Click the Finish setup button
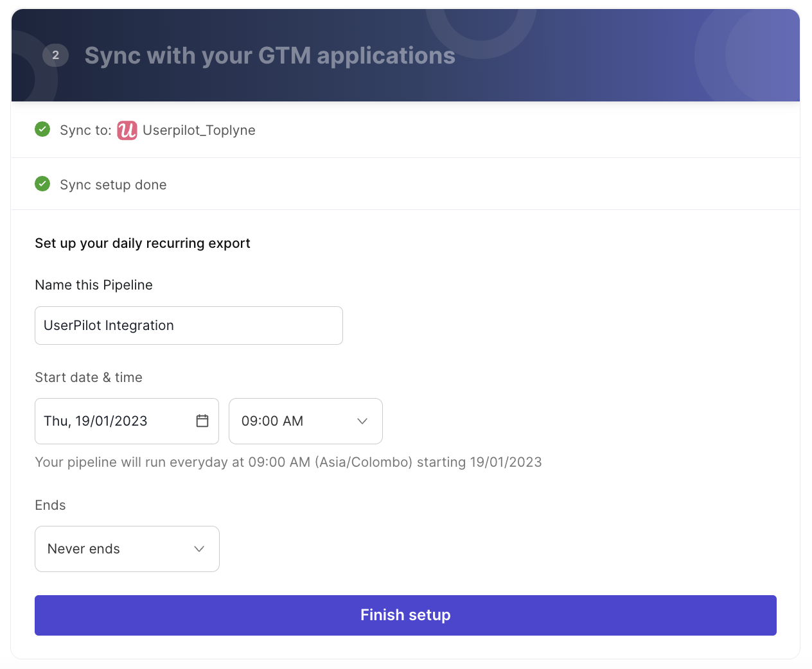The image size is (812, 669). 405,615
